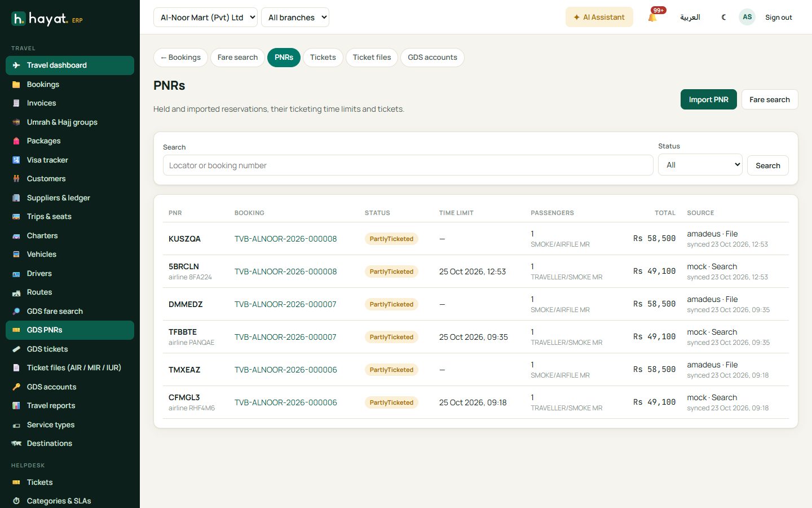Click the AS user avatar
812x508 pixels.
click(747, 17)
